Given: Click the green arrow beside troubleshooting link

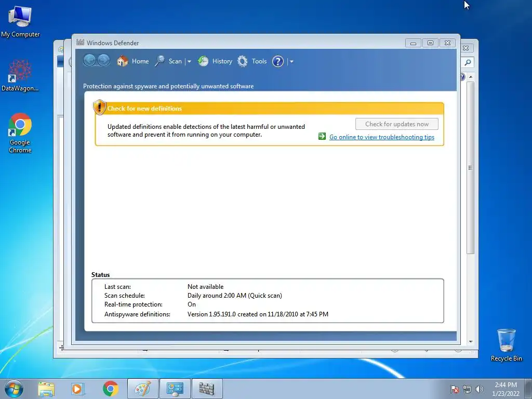Looking at the screenshot, I should point(322,137).
